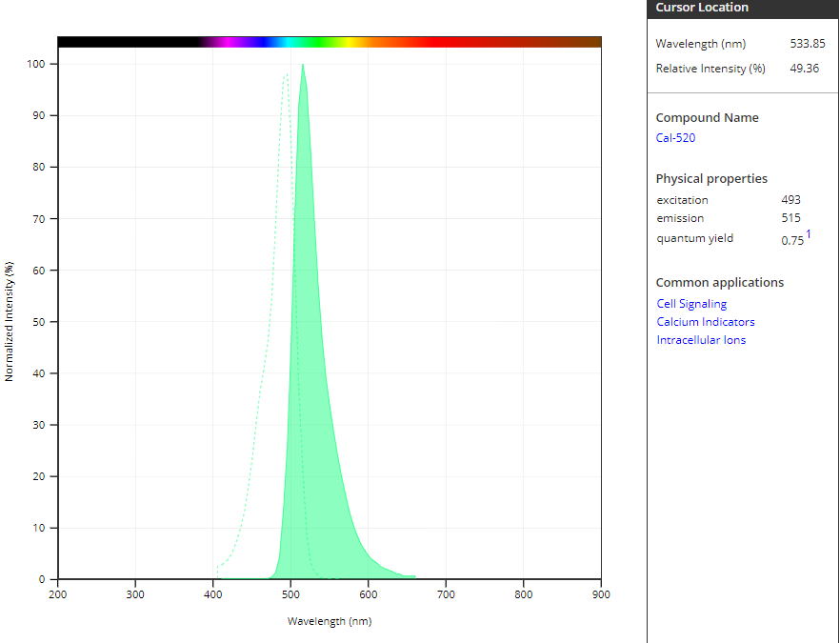Open the Cell Signaling application link

691,304
